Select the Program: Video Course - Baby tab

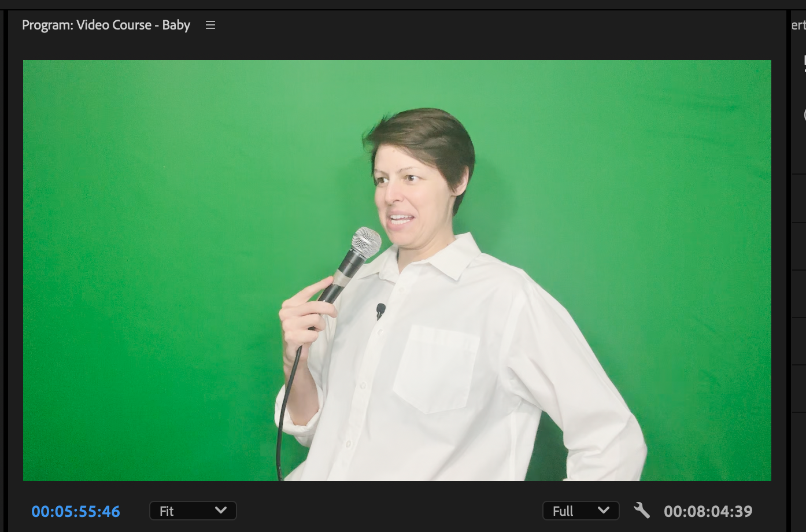point(106,25)
